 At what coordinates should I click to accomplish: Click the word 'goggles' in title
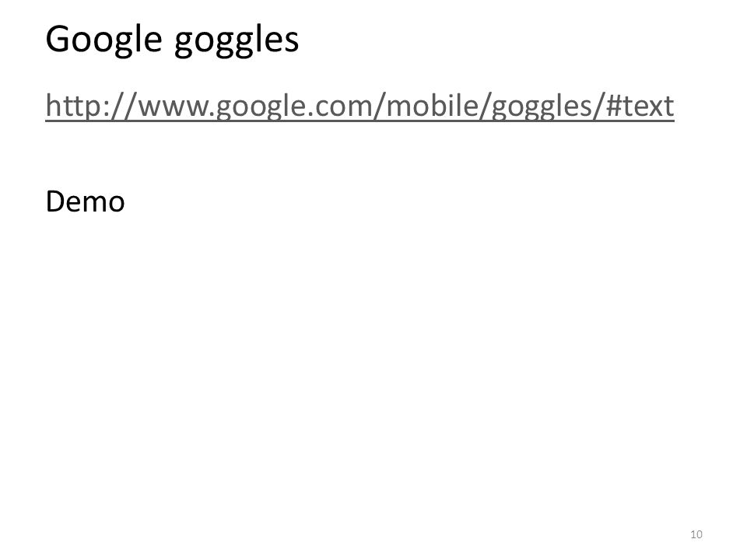(x=237, y=40)
